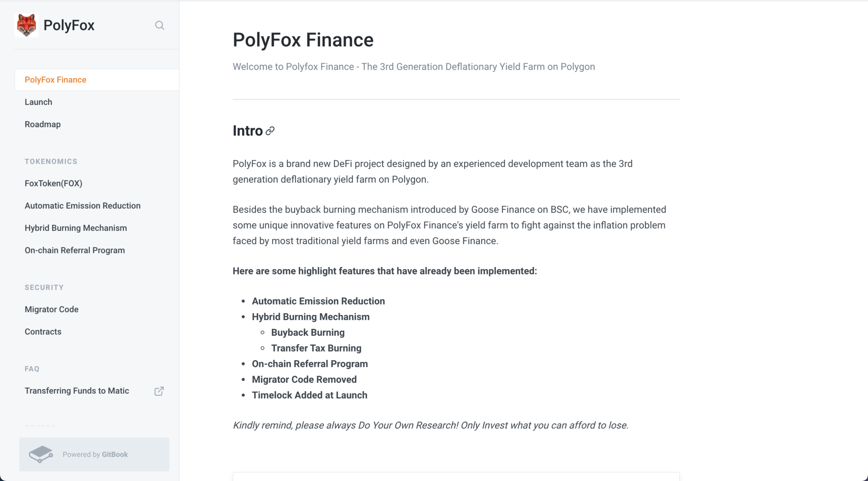Open the FoxToken(FOX) page
This screenshot has width=868, height=481.
point(53,183)
